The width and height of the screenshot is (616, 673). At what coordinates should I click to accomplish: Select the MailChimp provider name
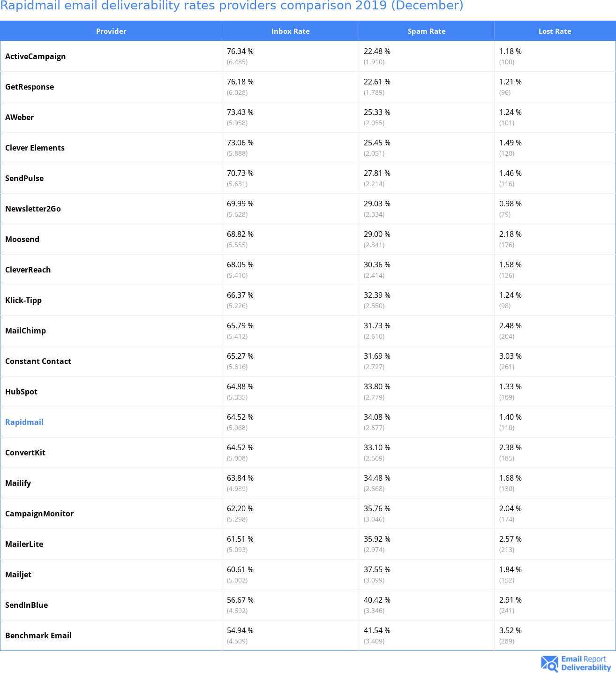[26, 331]
